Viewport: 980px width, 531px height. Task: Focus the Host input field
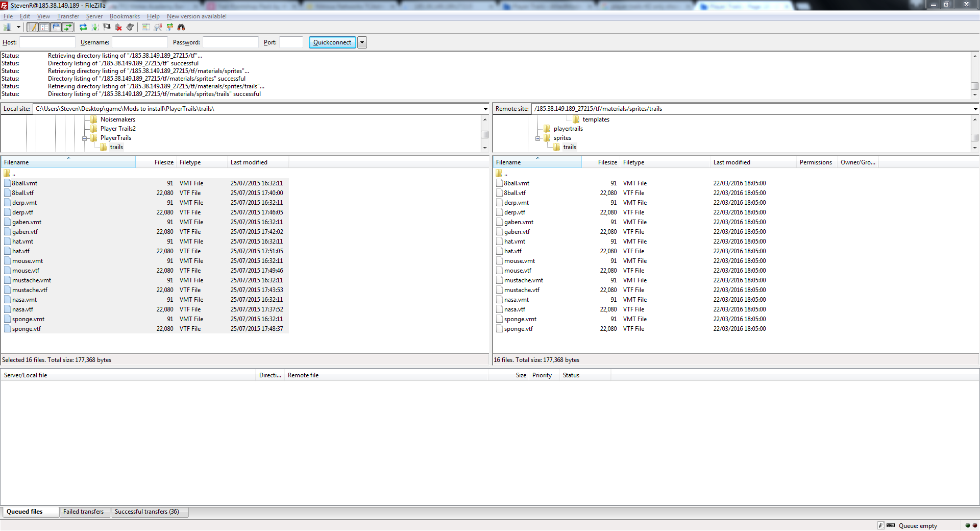(47, 42)
